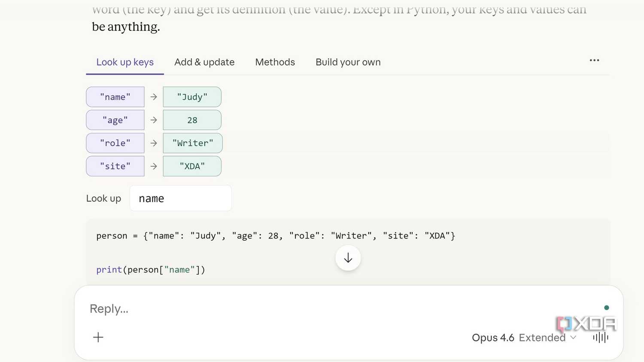The width and height of the screenshot is (644, 362).
Task: Select the "age" key chip
Action: click(115, 120)
